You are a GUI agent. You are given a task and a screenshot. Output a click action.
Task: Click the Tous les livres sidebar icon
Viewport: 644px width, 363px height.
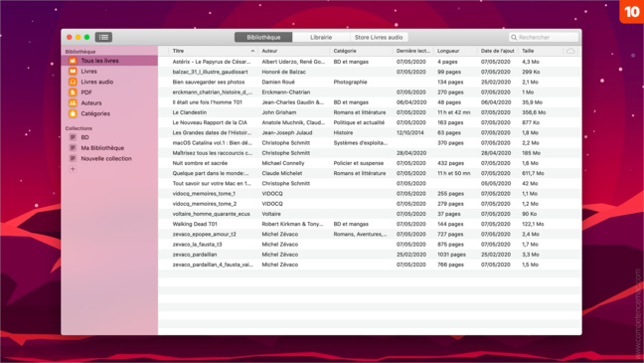(73, 61)
